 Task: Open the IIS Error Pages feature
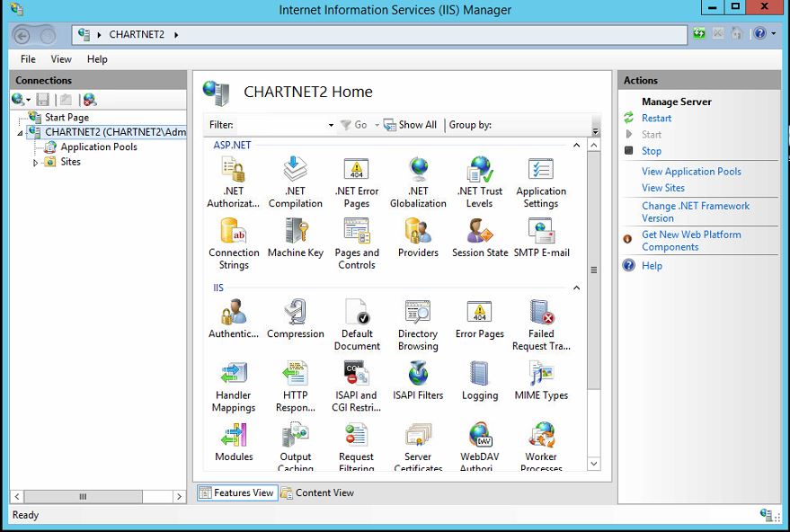[480, 319]
